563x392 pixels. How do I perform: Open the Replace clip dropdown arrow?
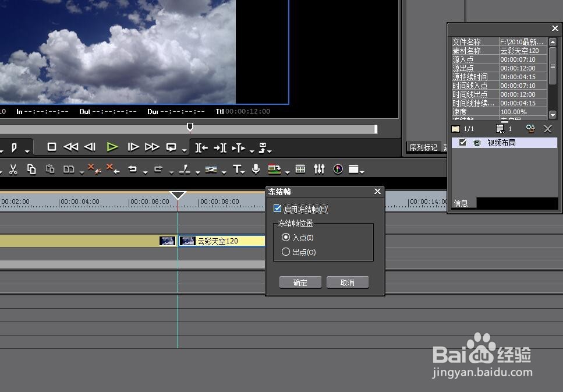point(82,173)
